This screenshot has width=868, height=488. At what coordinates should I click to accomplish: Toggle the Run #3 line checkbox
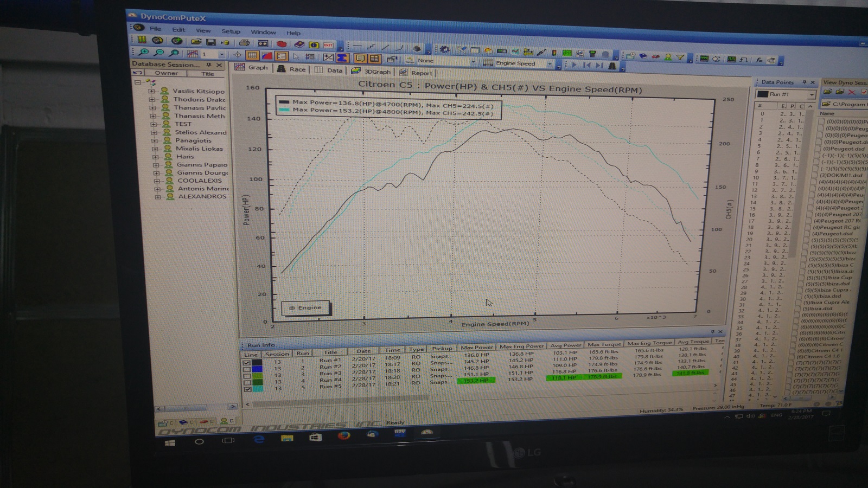247,376
